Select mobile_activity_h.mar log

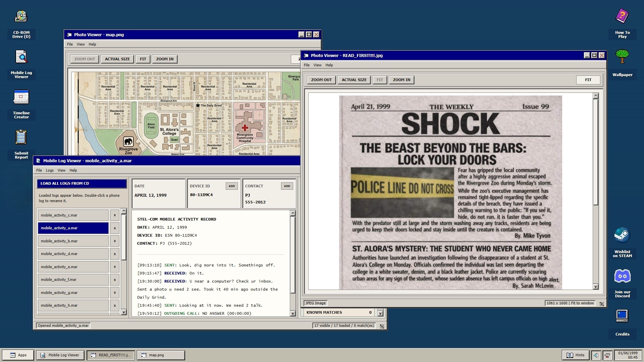click(73, 305)
